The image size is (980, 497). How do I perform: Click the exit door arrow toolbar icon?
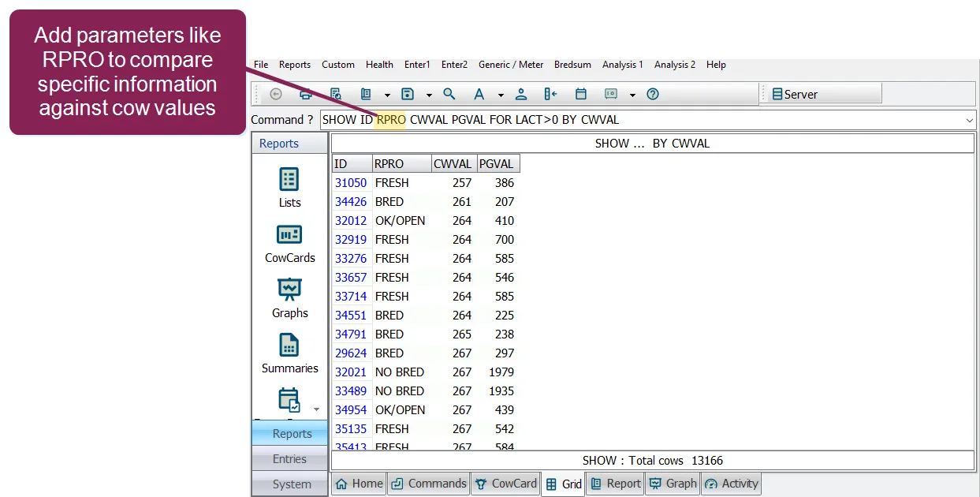click(x=551, y=94)
